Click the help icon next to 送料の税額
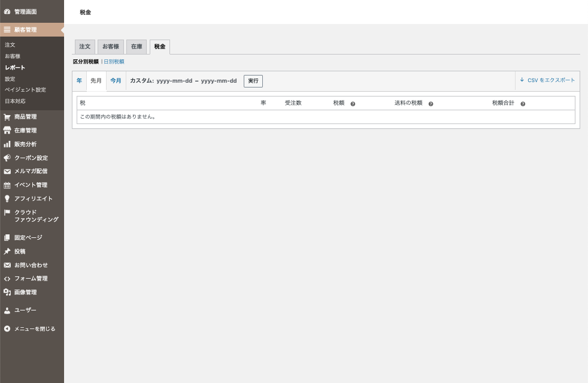 (x=431, y=104)
